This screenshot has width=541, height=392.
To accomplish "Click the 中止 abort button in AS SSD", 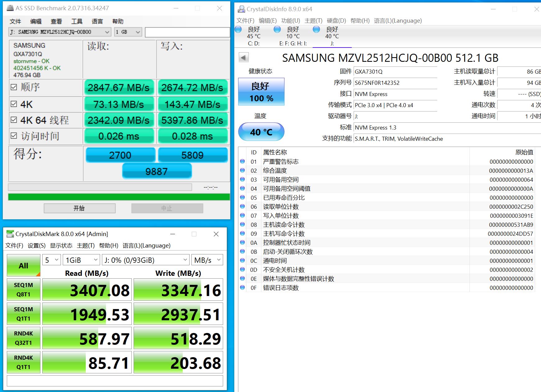I will [167, 208].
